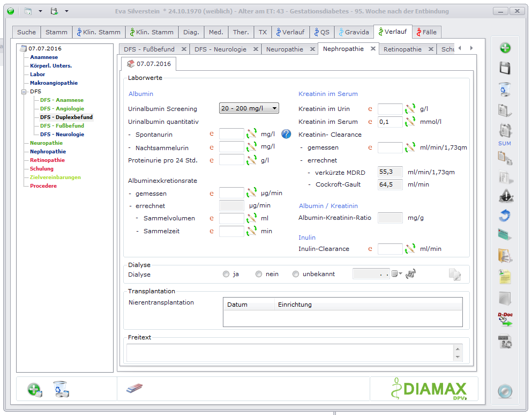Switch to the Suche tab
The image size is (532, 415).
pos(26,32)
